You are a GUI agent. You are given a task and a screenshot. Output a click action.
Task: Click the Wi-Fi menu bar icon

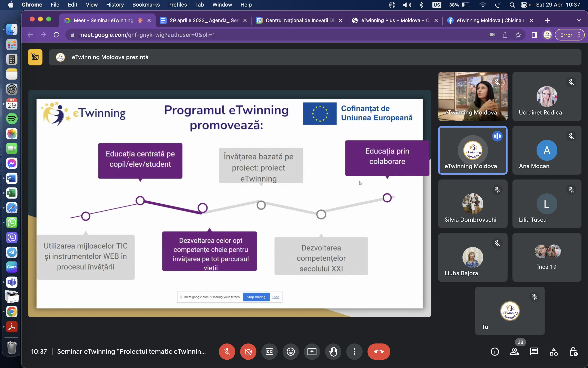click(x=482, y=5)
